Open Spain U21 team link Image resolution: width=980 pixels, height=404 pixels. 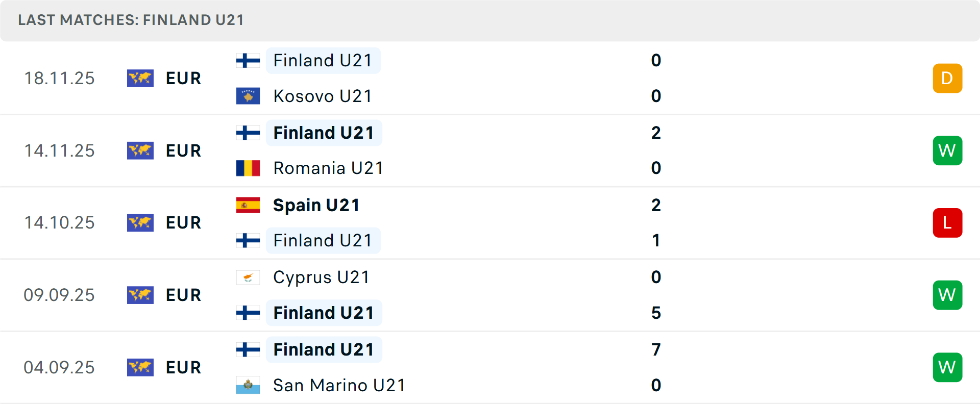tap(316, 205)
